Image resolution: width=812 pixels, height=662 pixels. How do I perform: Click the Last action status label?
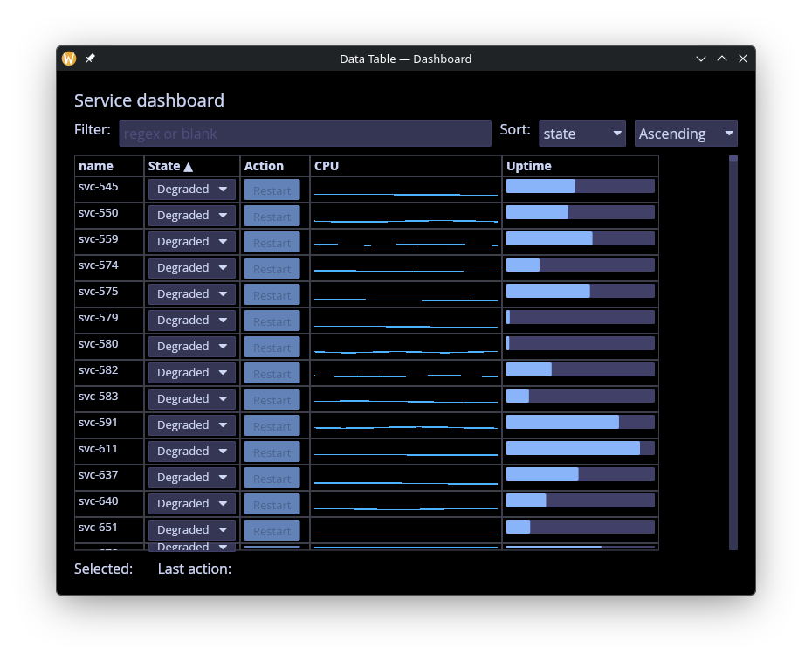click(194, 569)
